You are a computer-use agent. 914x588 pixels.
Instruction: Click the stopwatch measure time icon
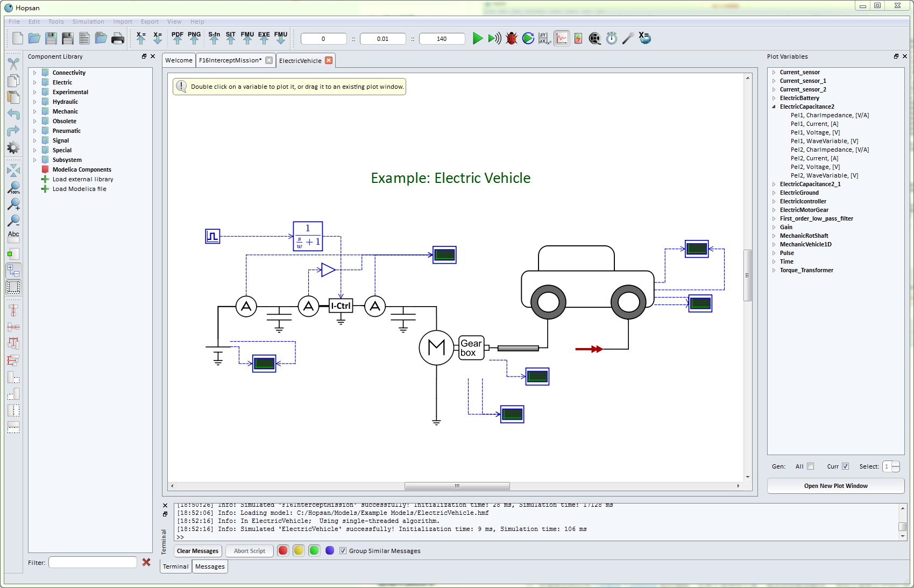(612, 38)
